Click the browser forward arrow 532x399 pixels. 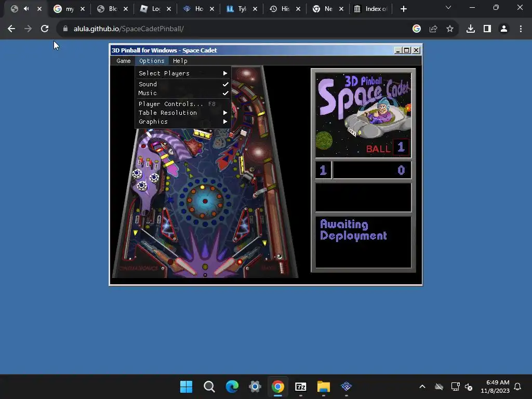click(28, 29)
